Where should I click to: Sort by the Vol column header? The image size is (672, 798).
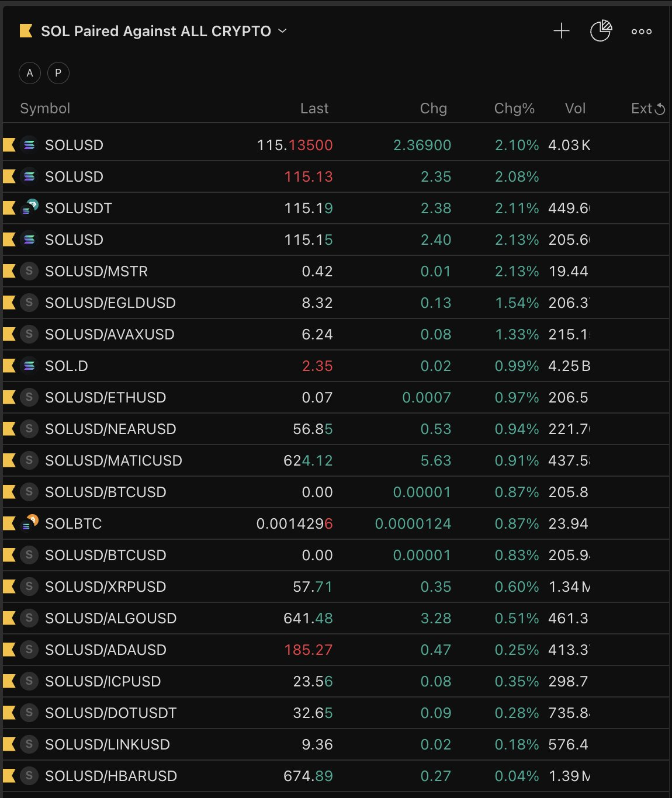(x=575, y=109)
